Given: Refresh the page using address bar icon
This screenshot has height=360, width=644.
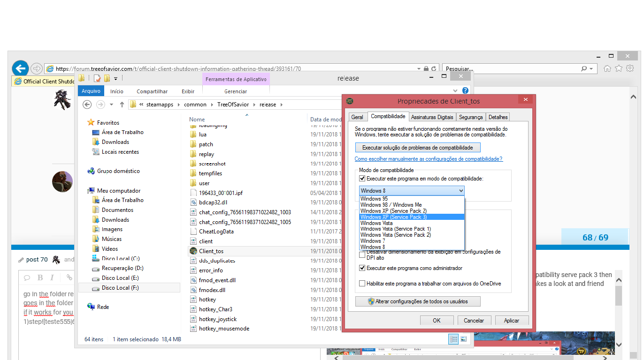Looking at the screenshot, I should point(434,68).
